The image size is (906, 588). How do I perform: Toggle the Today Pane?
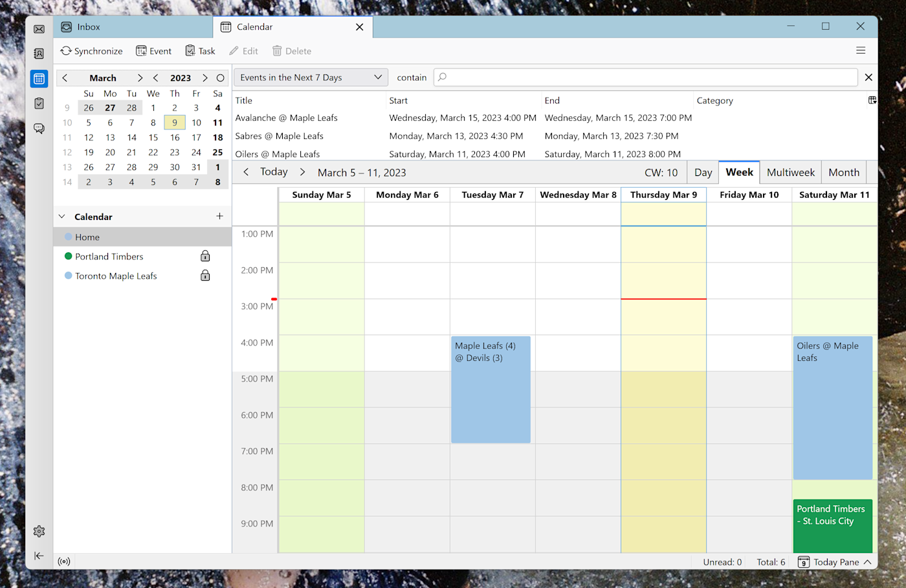(x=834, y=562)
